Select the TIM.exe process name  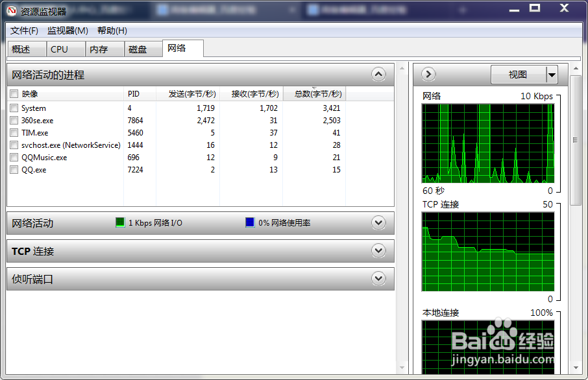(x=34, y=133)
